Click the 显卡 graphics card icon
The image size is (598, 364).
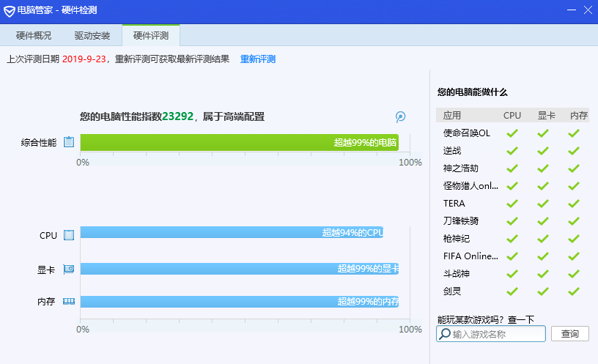[69, 269]
